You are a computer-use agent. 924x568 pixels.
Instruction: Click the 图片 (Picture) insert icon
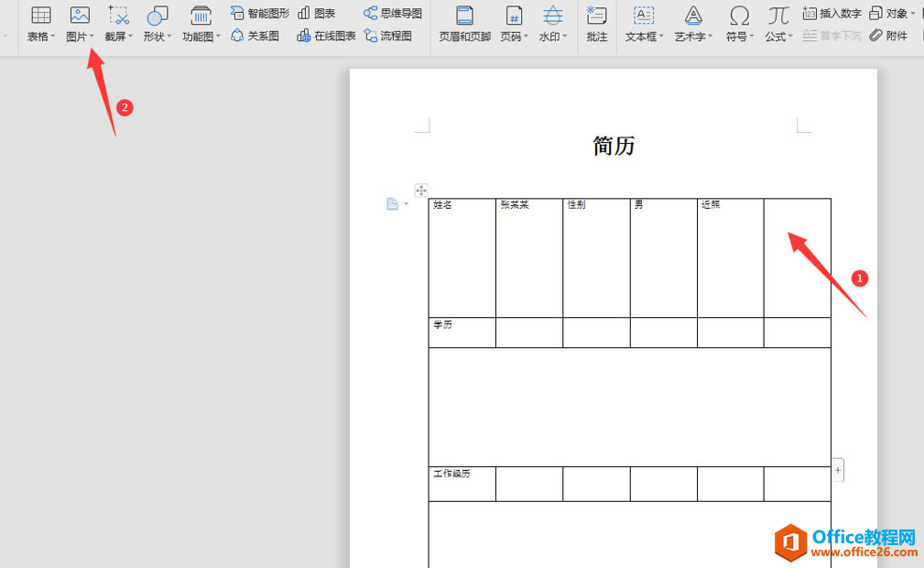pyautogui.click(x=80, y=16)
